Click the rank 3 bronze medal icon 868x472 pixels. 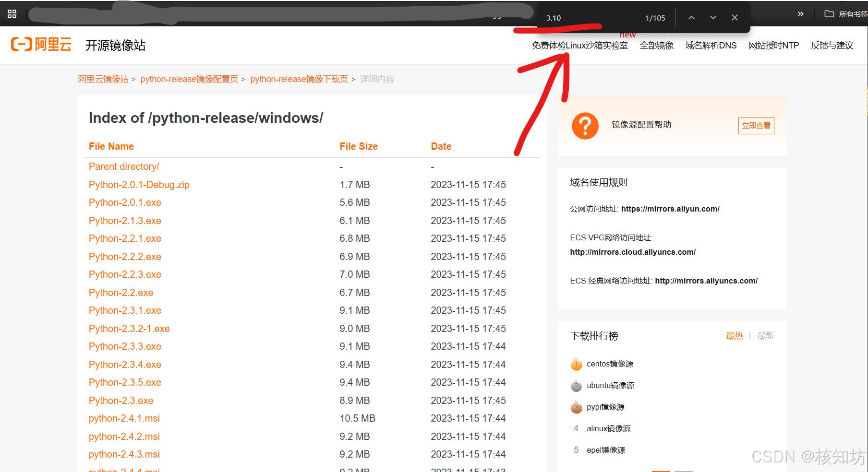coord(576,407)
